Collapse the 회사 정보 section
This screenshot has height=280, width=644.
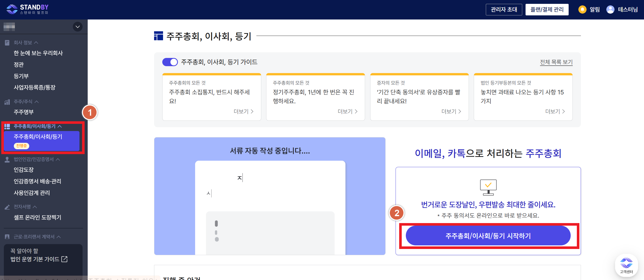(x=36, y=43)
